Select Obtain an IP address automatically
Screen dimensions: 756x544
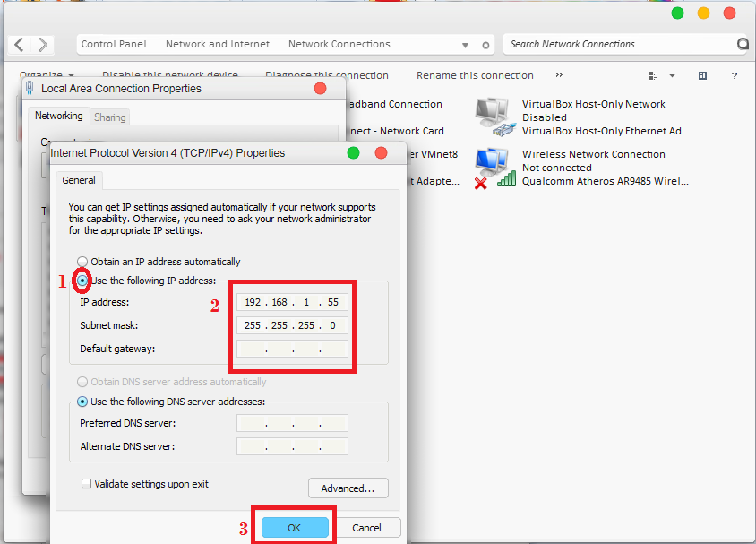click(x=82, y=261)
